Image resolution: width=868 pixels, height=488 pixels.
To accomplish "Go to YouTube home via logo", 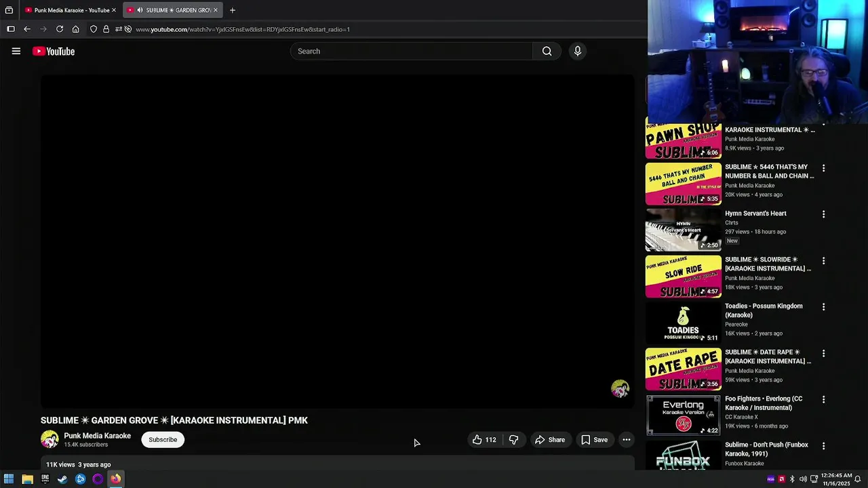I will [54, 52].
